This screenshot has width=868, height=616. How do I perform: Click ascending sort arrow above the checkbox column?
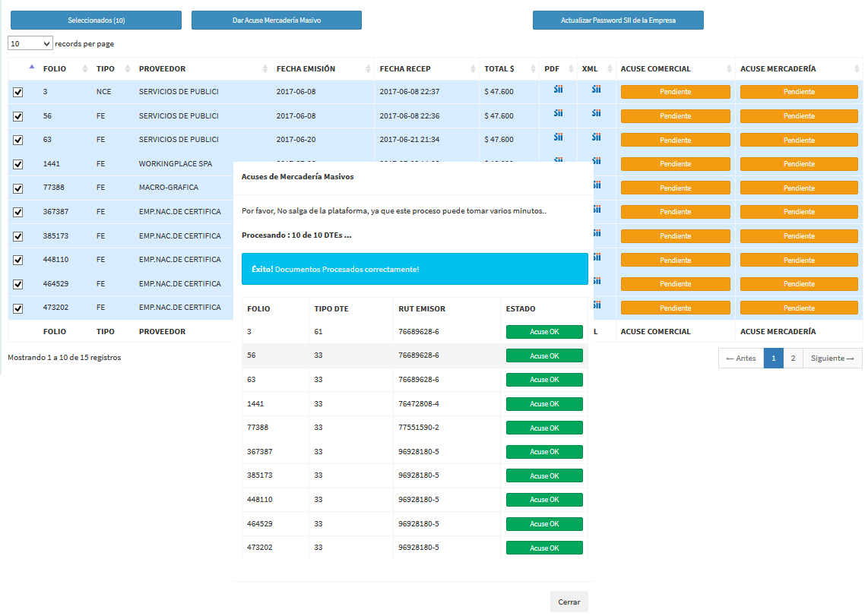[32, 67]
